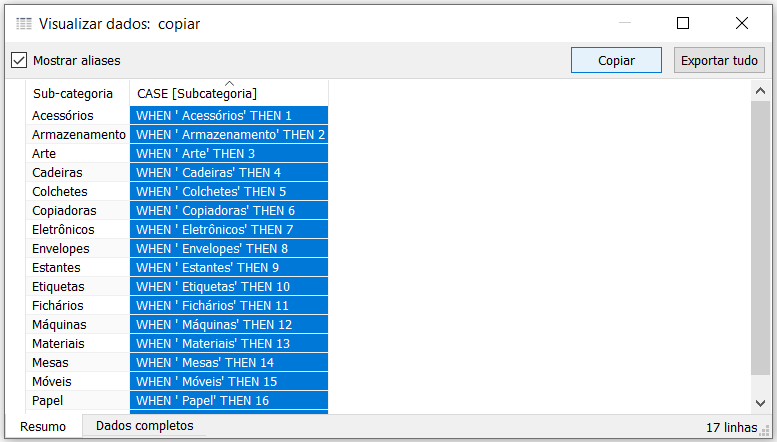Screen dimensions: 777x442
Task: Select the Acessórios sub-category cell
Action: [x=78, y=115]
